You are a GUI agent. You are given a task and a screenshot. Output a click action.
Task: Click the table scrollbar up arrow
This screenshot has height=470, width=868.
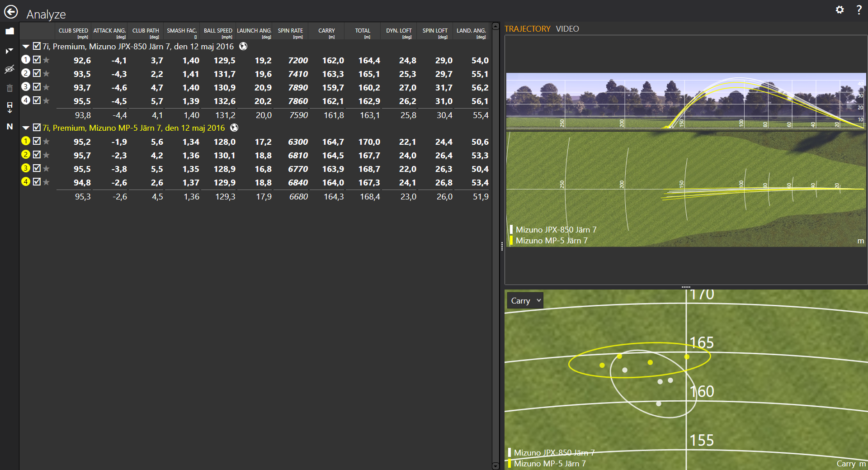tap(495, 27)
